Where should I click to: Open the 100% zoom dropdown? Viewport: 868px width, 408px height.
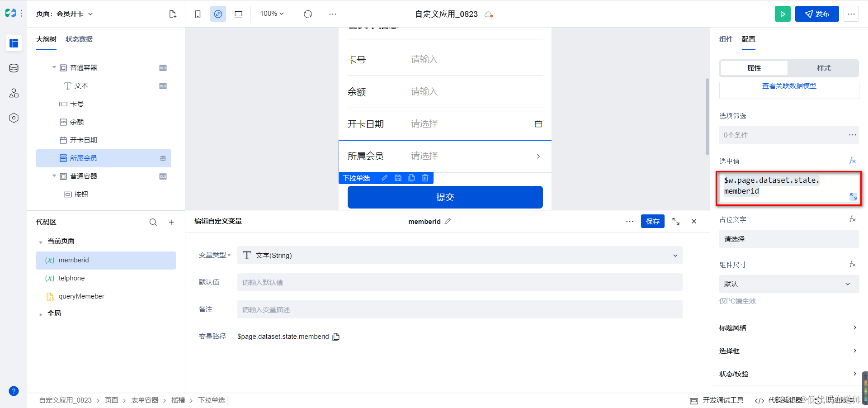[272, 14]
